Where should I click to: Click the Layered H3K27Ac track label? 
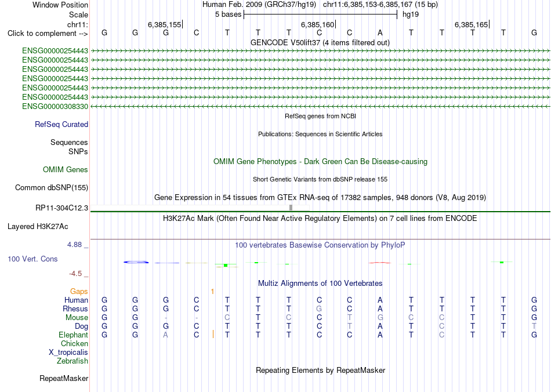[38, 227]
